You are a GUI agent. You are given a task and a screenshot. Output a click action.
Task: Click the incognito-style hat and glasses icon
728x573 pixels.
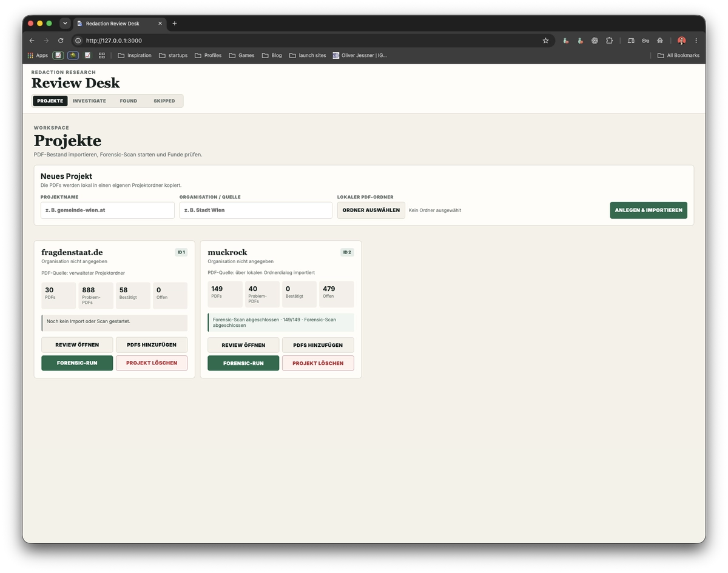(x=660, y=41)
